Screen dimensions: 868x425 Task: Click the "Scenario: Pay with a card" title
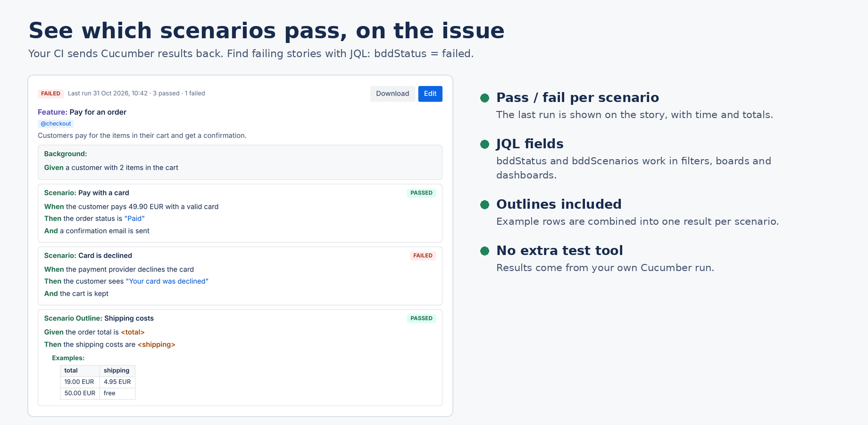[87, 193]
